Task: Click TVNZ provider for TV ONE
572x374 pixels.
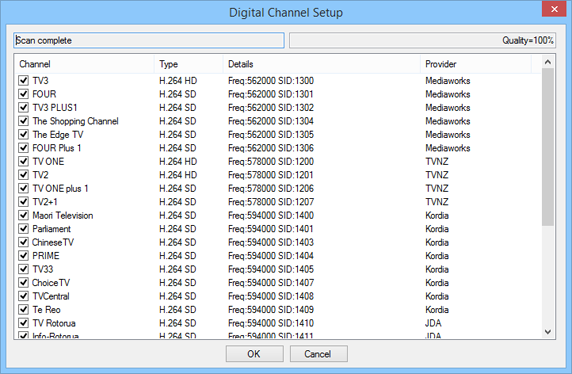Action: 437,162
